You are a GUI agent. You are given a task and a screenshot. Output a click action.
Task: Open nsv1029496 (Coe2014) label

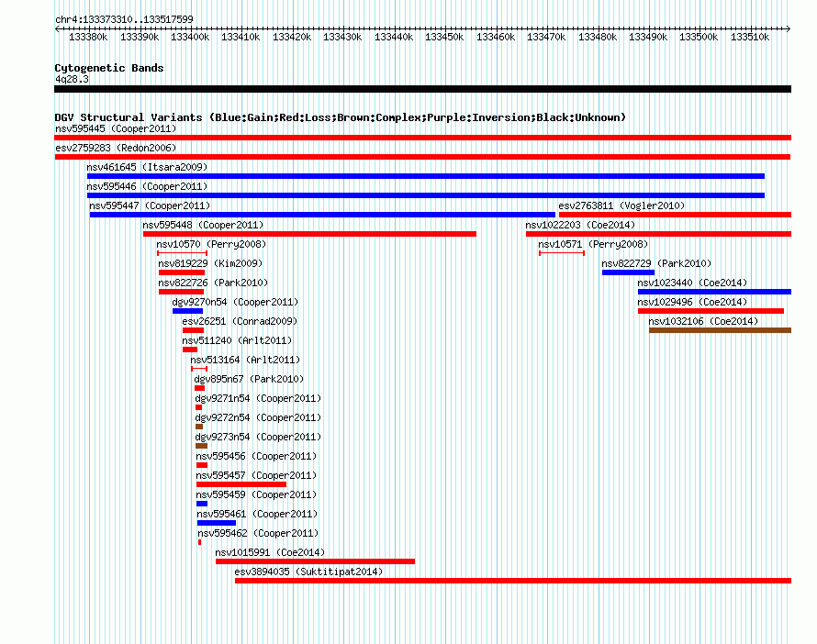692,302
